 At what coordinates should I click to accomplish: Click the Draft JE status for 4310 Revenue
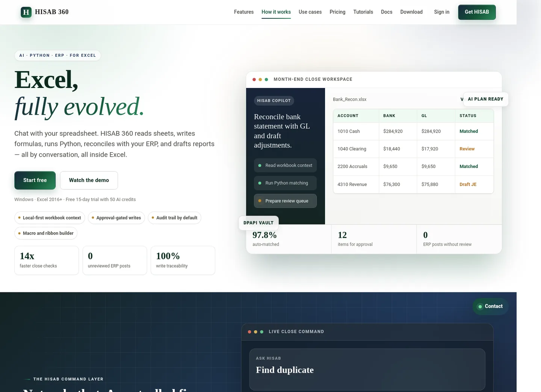tap(468, 185)
